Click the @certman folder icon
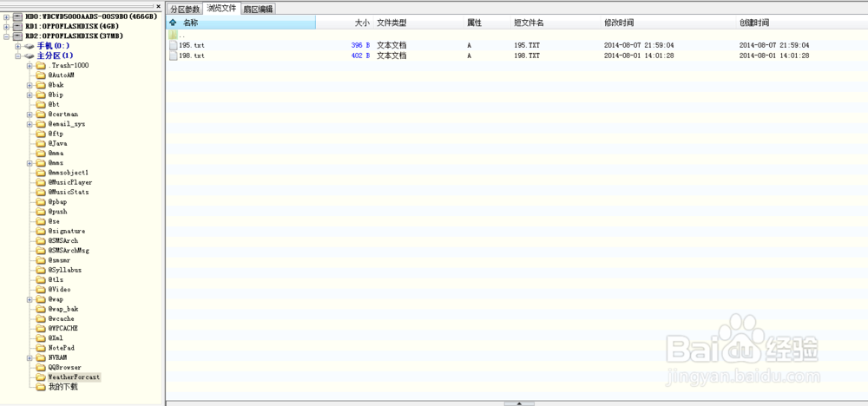Screen dimensions: 868x406 (41, 114)
